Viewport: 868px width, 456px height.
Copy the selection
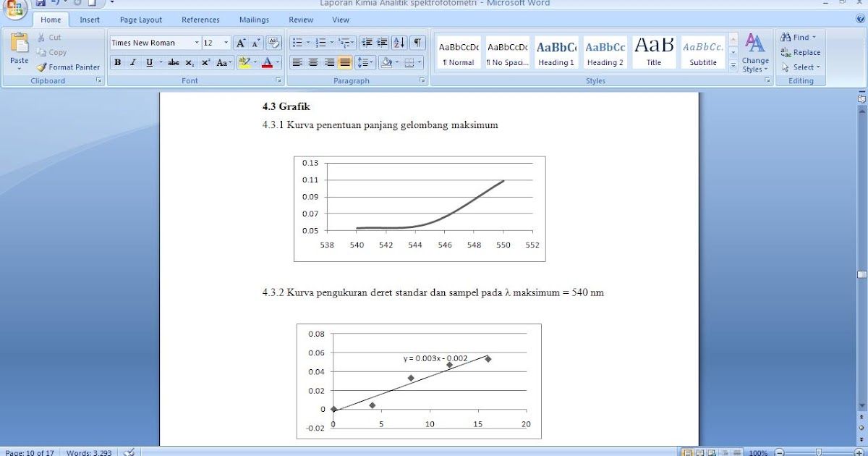tap(51, 52)
